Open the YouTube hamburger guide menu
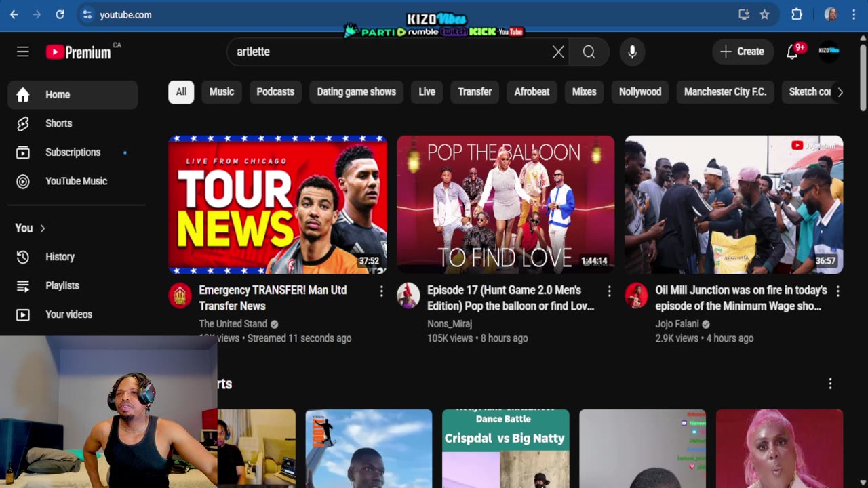This screenshot has height=488, width=868. [x=23, y=52]
